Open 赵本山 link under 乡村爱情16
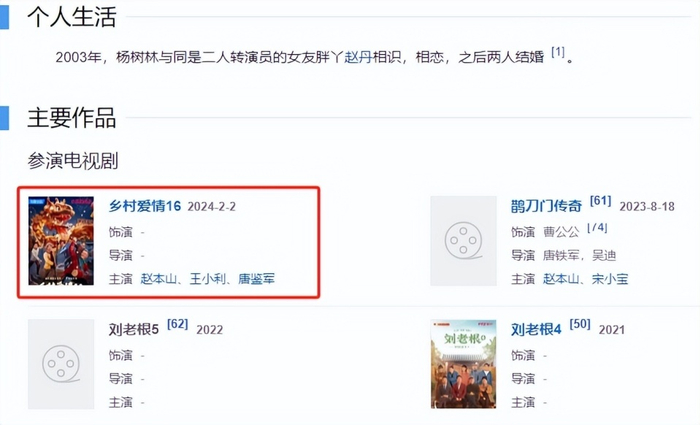This screenshot has width=700, height=425. pos(159,279)
